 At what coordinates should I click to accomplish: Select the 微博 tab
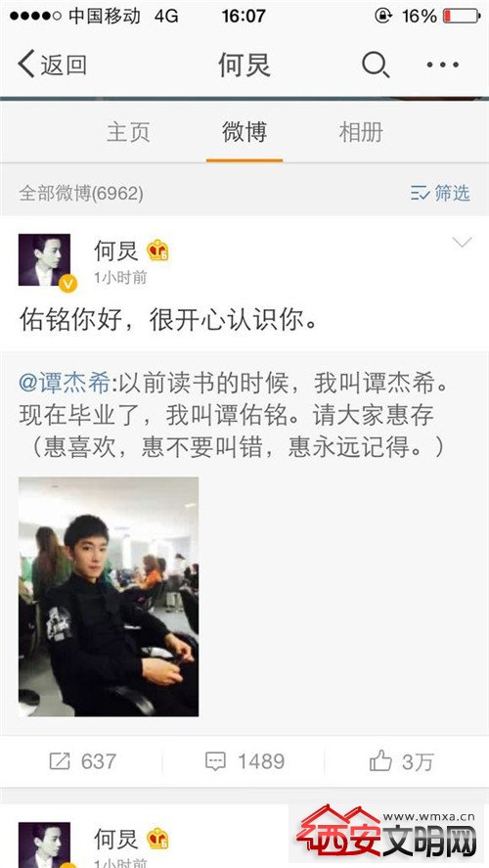click(244, 132)
